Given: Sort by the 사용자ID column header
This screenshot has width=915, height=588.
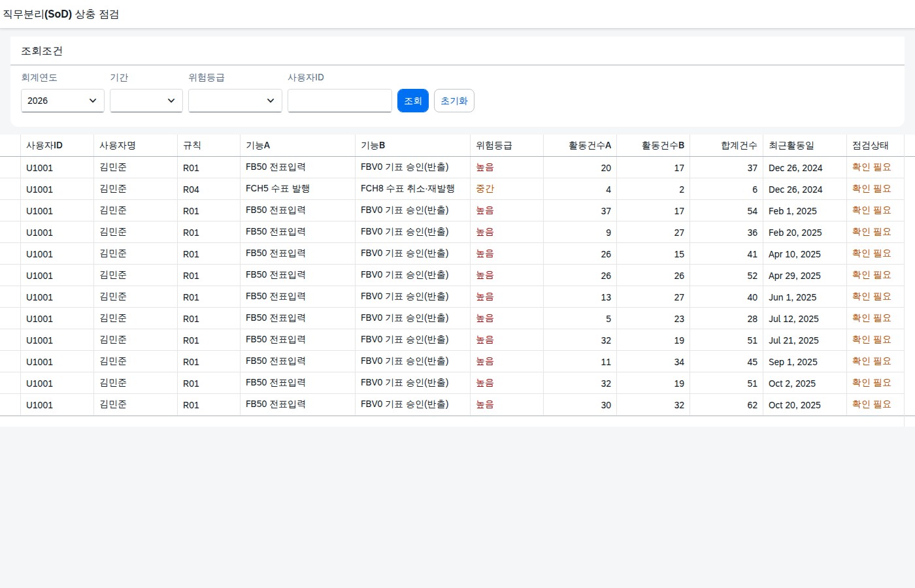Looking at the screenshot, I should click(58, 146).
